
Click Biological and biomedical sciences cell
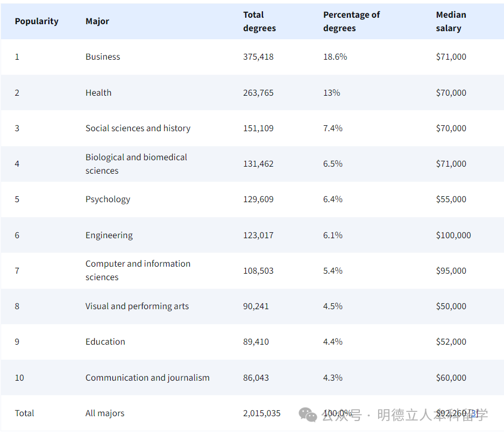coord(136,164)
